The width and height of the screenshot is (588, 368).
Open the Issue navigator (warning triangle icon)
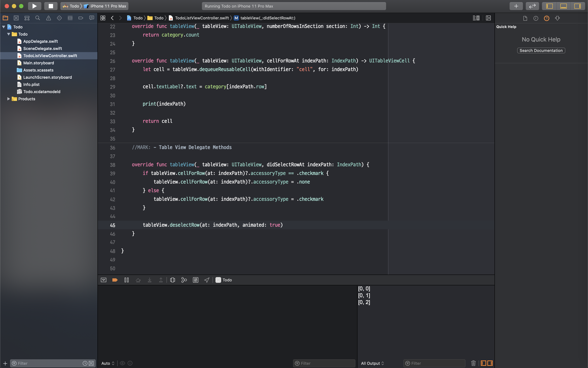click(x=49, y=18)
